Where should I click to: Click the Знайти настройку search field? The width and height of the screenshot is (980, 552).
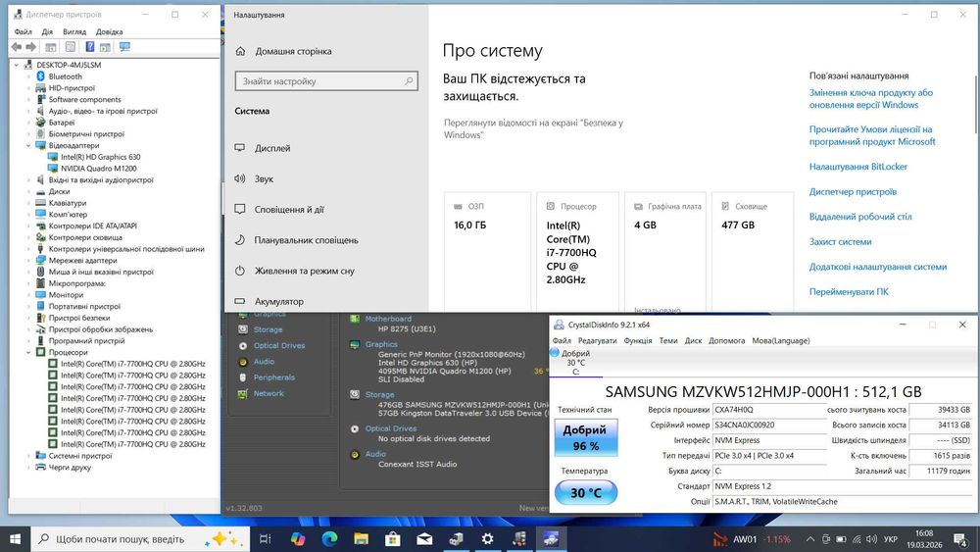tap(326, 80)
